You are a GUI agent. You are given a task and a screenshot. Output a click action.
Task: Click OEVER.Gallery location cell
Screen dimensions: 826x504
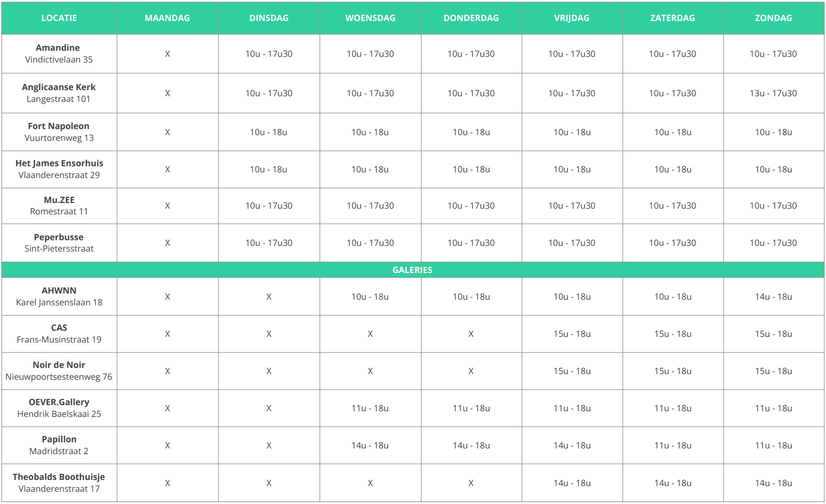pos(59,408)
